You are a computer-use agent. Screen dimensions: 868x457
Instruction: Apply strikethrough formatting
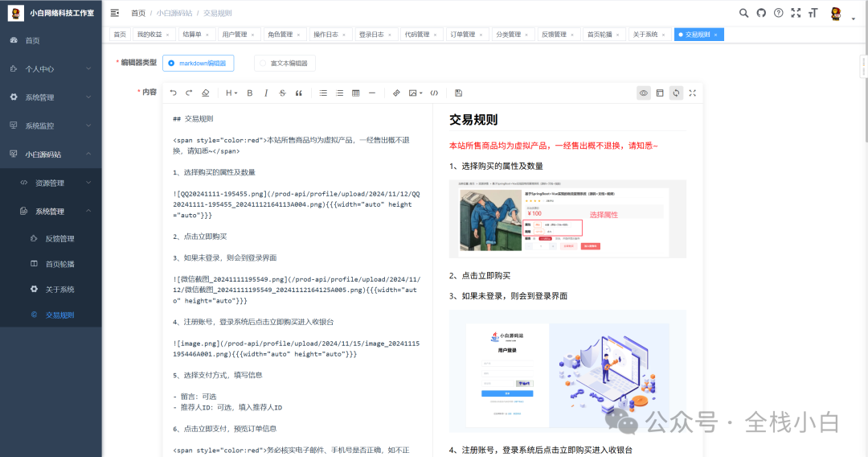click(282, 93)
